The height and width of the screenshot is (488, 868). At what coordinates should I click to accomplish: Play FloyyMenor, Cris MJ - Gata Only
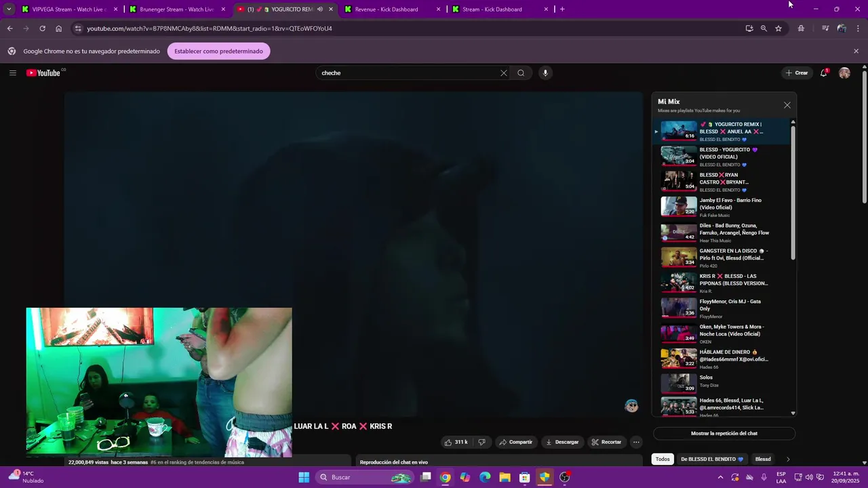(x=722, y=308)
